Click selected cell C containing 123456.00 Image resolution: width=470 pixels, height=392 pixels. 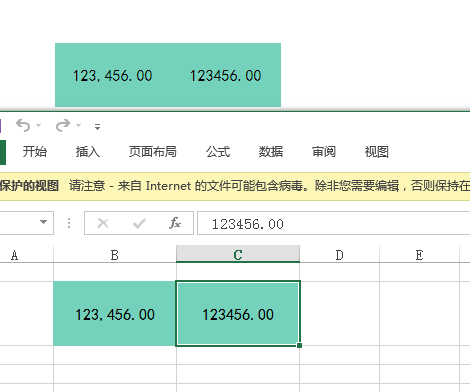(238, 314)
